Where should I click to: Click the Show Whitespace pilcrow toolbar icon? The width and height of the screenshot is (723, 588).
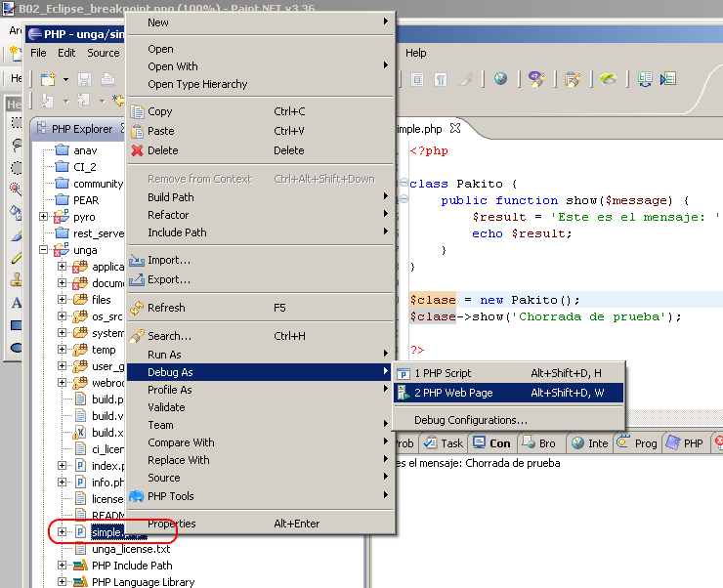(441, 79)
